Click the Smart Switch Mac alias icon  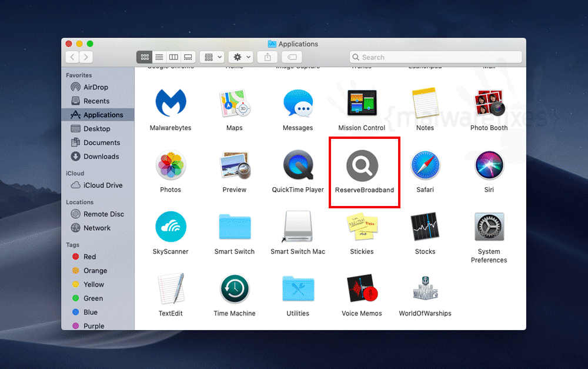click(x=298, y=227)
